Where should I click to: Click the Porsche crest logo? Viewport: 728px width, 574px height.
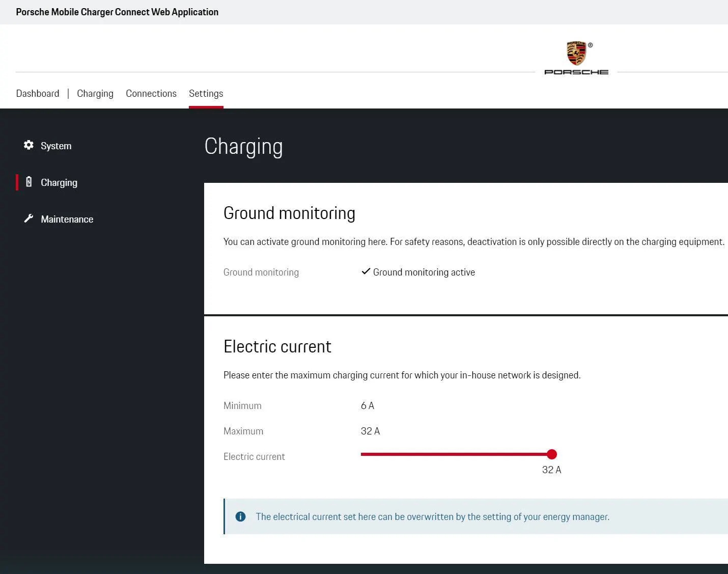tap(576, 53)
